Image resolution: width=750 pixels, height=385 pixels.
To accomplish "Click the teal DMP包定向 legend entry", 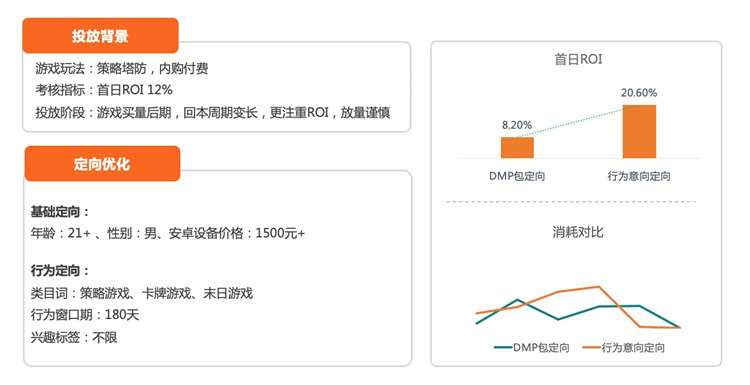I will [532, 348].
